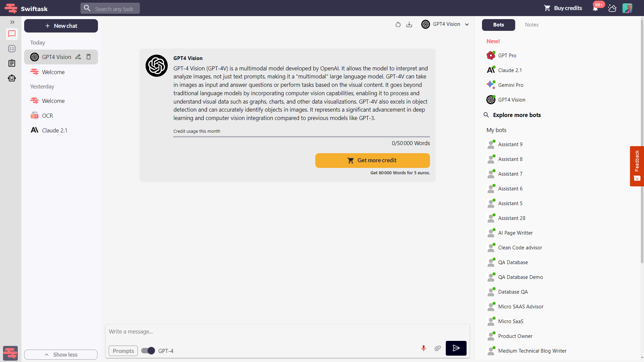Image resolution: width=644 pixels, height=362 pixels.
Task: Click the Get more credit button
Action: (372, 161)
